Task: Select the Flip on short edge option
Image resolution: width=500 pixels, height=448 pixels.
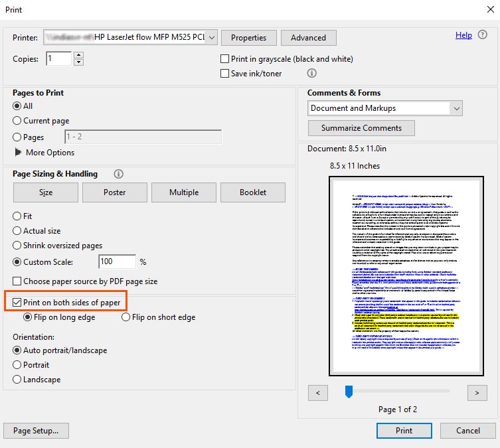Action: 125,317
